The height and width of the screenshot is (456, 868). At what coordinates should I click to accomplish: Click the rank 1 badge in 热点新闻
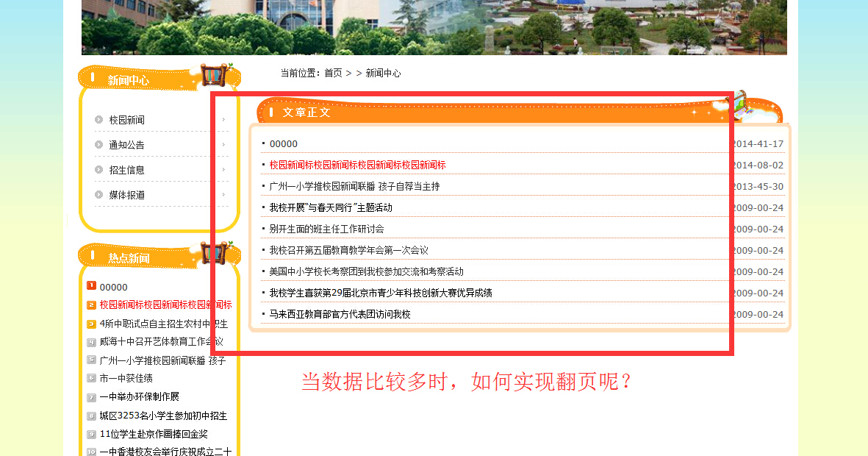(91, 286)
